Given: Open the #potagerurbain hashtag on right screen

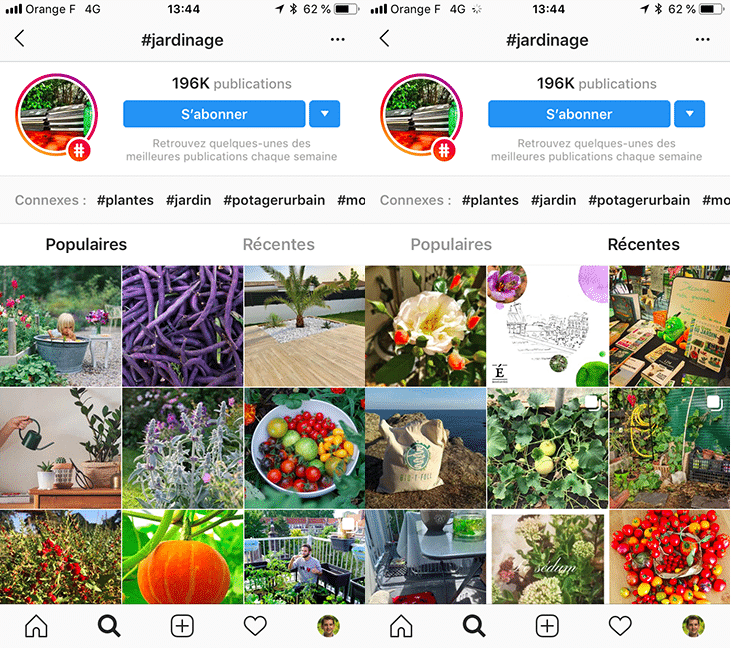Looking at the screenshot, I should click(639, 200).
